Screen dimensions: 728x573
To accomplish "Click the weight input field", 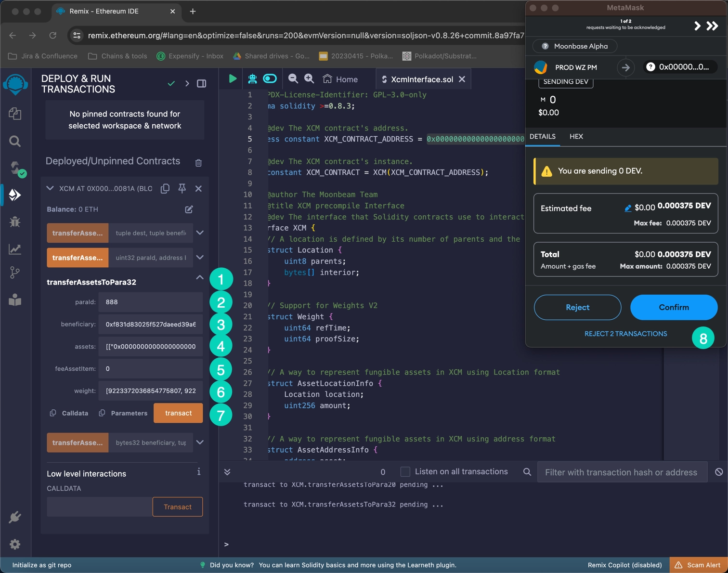I will click(150, 391).
